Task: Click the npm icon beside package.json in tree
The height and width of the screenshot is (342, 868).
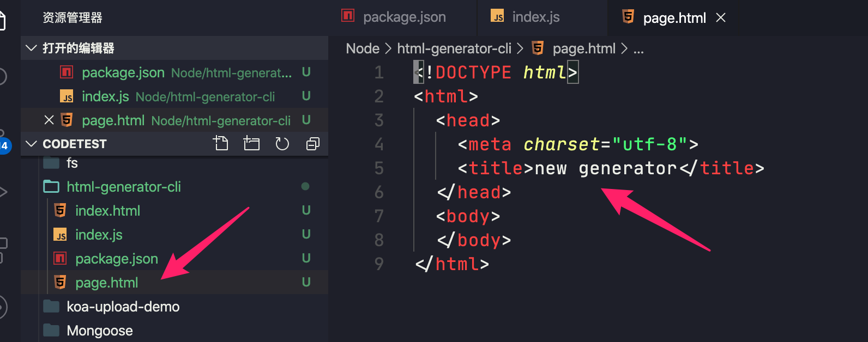Action: (60, 258)
